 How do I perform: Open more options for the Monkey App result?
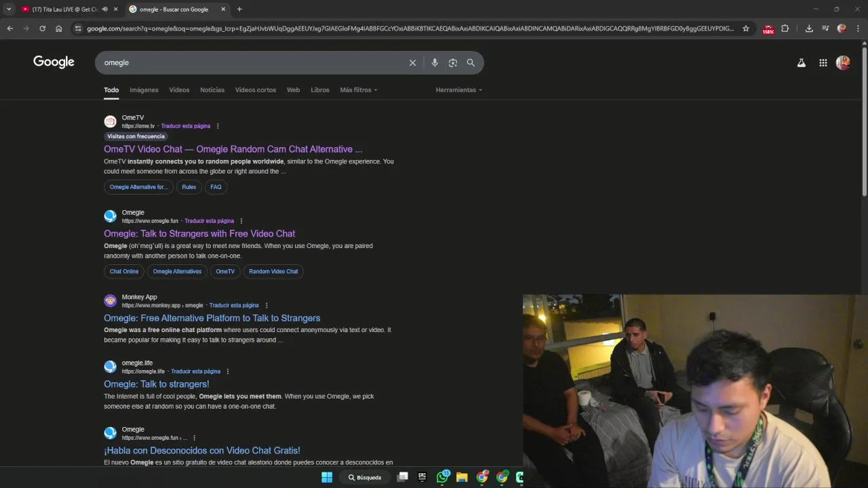[267, 306]
